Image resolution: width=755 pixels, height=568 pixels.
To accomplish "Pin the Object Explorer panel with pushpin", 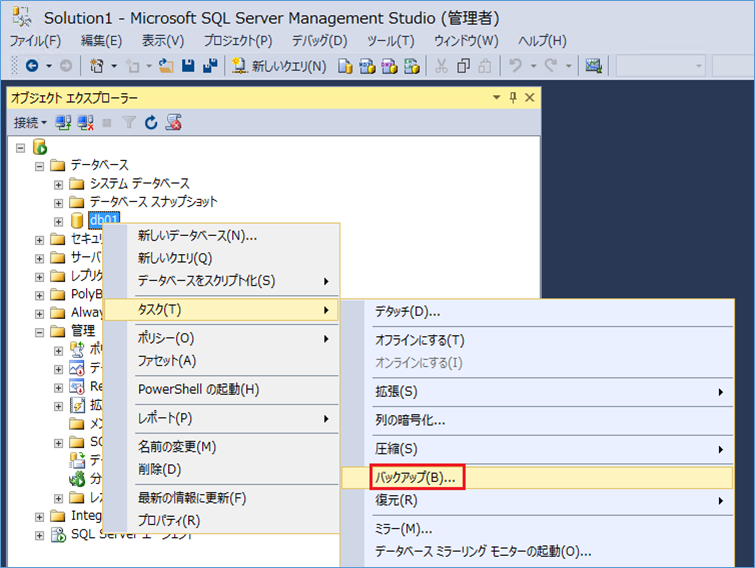I will [513, 97].
